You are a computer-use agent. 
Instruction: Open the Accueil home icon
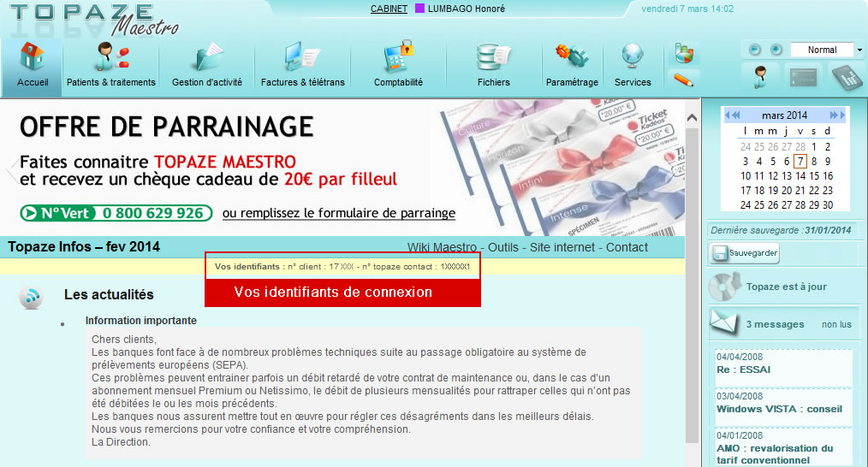[x=33, y=56]
